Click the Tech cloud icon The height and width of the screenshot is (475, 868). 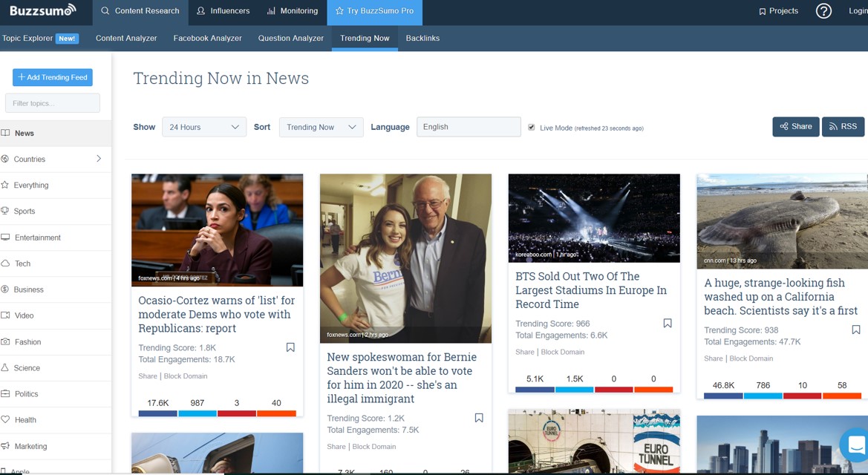pyautogui.click(x=5, y=263)
